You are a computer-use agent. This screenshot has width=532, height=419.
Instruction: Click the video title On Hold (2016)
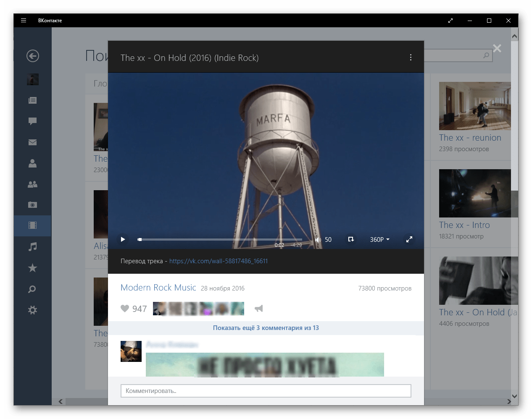[190, 58]
